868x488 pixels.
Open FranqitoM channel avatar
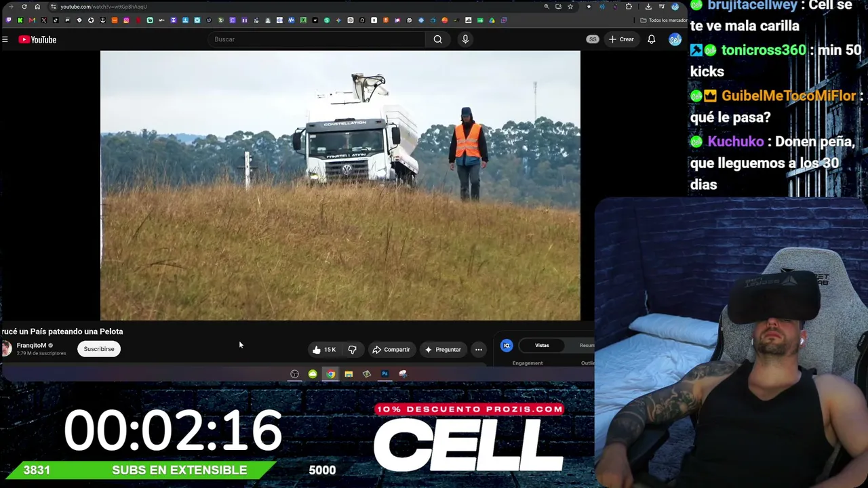pos(6,349)
